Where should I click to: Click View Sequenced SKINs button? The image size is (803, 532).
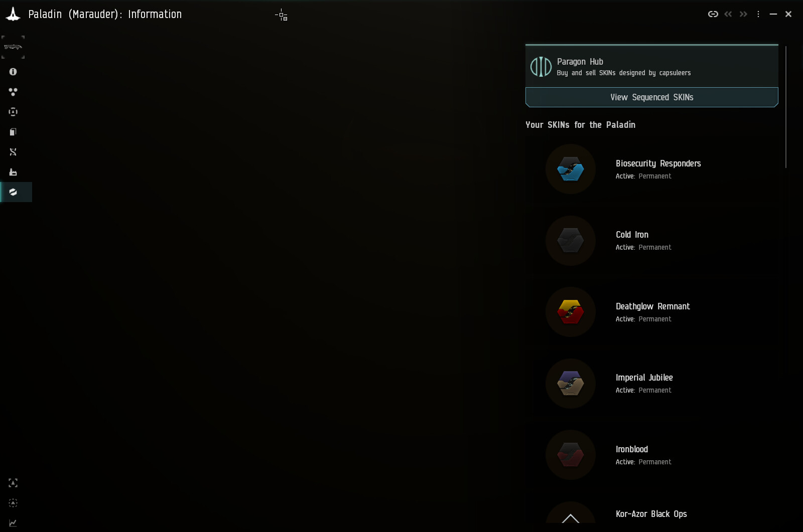[651, 97]
